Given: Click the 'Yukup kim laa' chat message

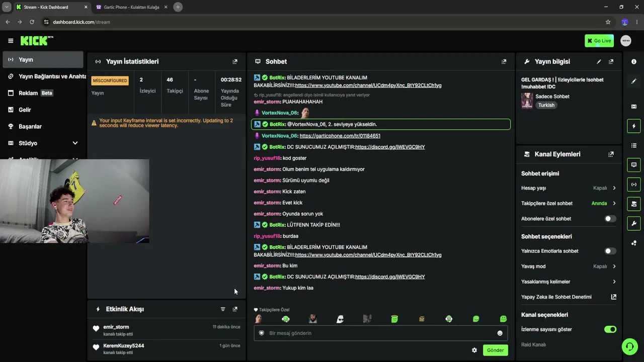Looking at the screenshot, I should click(x=298, y=288).
